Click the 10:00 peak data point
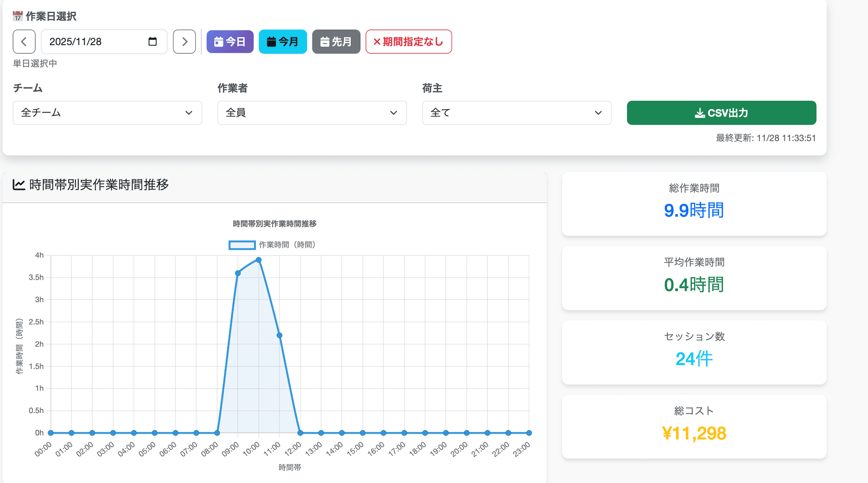 coord(259,260)
